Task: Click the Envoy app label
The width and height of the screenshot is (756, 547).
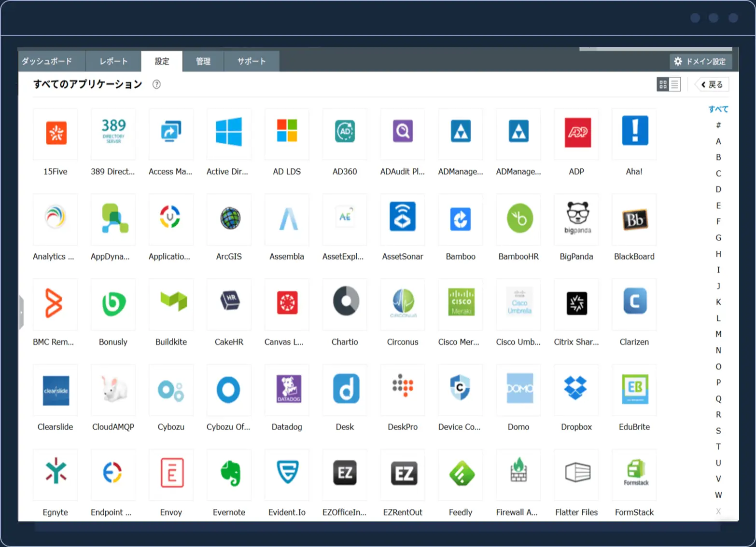Action: (x=171, y=512)
